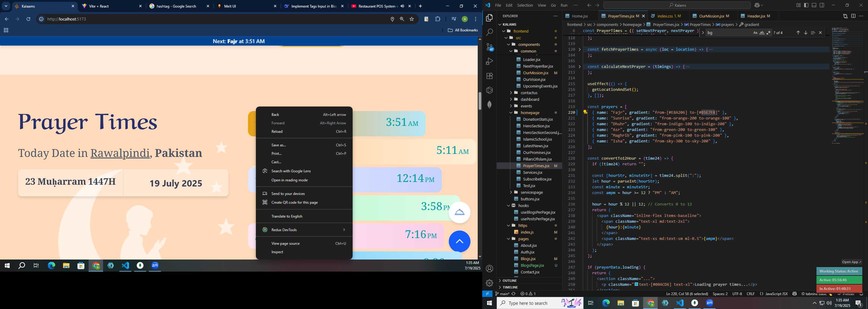
Task: Expand the TIMELINE section
Action: (510, 287)
